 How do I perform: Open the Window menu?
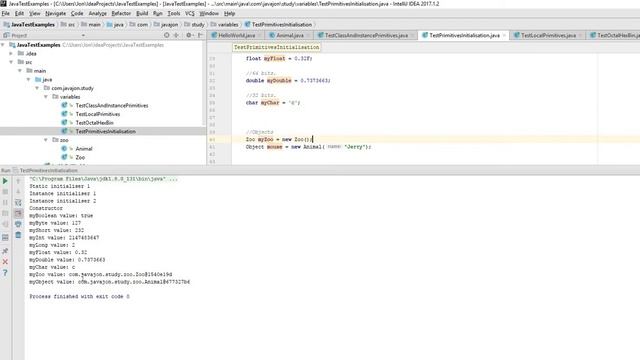(x=209, y=13)
